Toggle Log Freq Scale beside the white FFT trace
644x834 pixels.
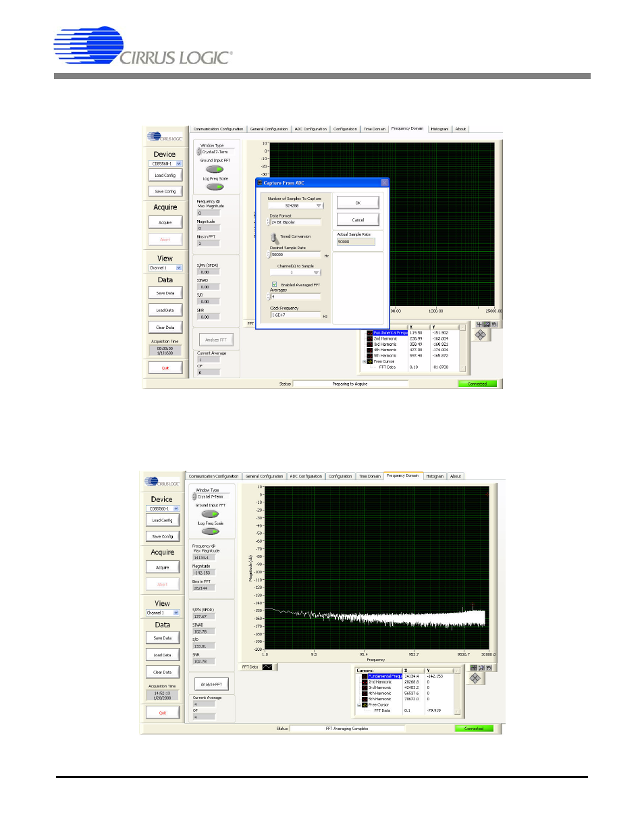[x=211, y=531]
